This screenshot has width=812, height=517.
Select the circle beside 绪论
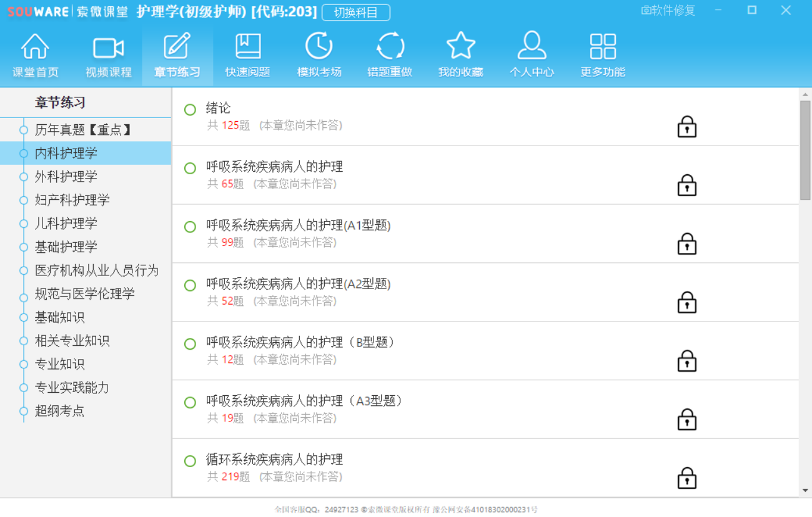point(191,110)
